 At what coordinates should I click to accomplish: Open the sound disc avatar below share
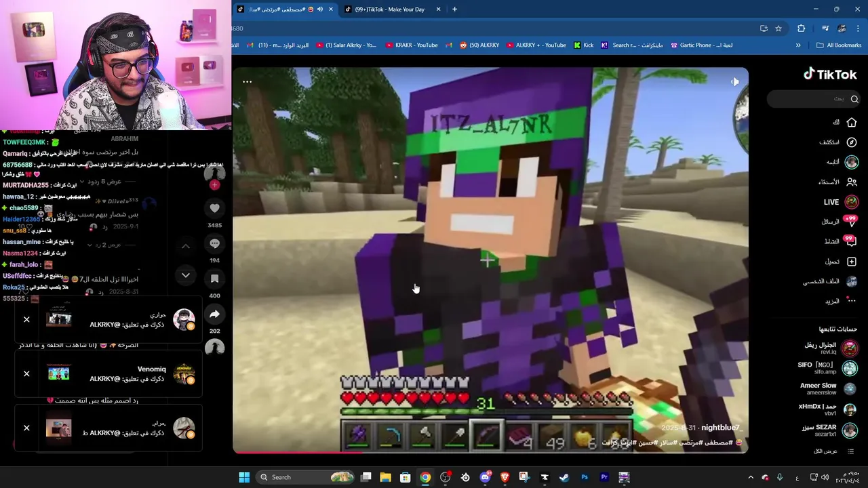214,348
